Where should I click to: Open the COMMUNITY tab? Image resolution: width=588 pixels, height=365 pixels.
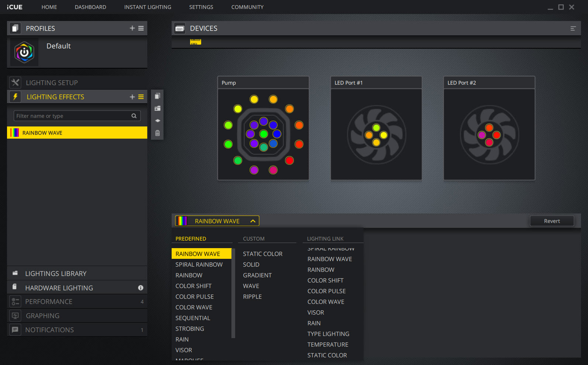coord(247,7)
